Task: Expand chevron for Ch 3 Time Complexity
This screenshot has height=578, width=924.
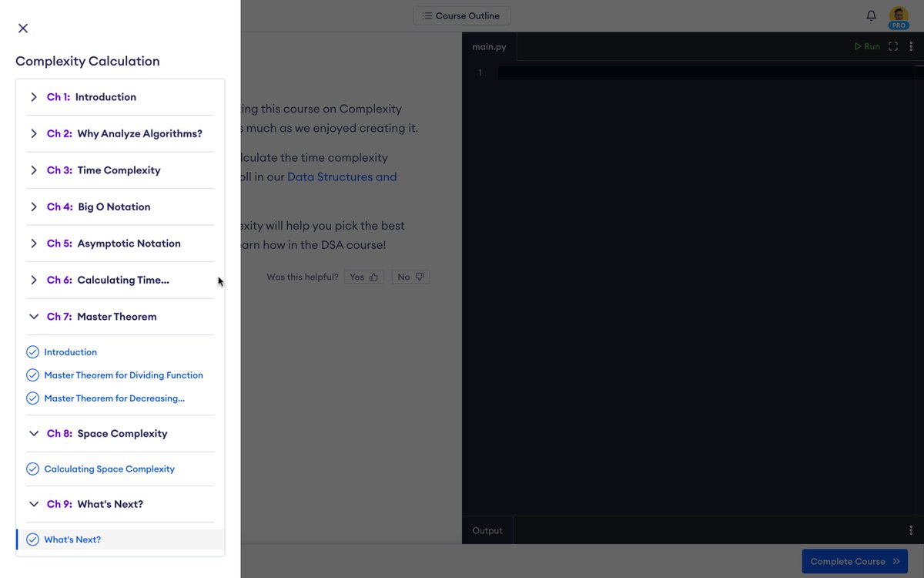Action: pyautogui.click(x=34, y=170)
